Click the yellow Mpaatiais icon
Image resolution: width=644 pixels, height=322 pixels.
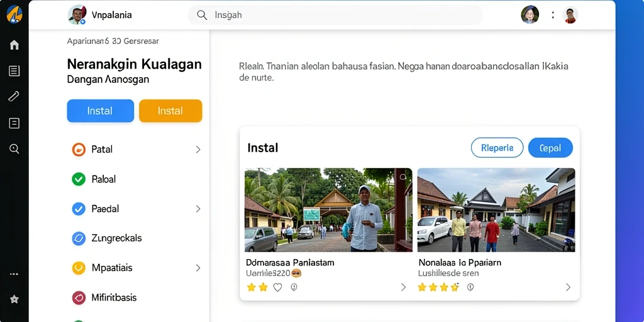click(x=79, y=268)
